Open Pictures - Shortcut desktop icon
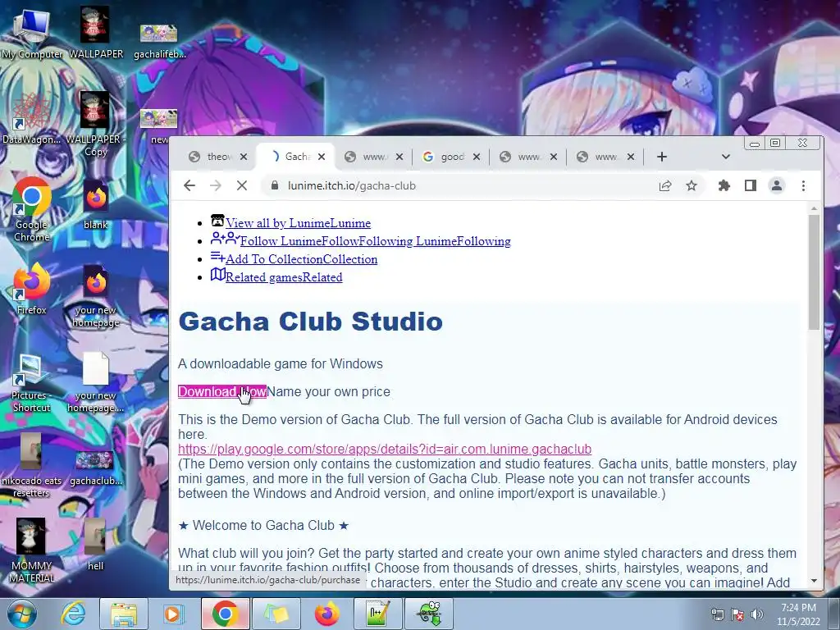Viewport: 840px width, 630px height. tap(31, 383)
